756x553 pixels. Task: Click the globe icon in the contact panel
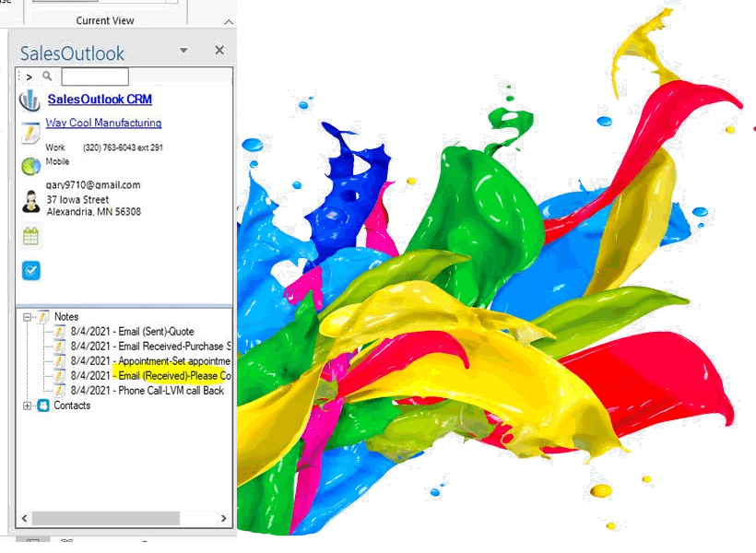point(30,166)
